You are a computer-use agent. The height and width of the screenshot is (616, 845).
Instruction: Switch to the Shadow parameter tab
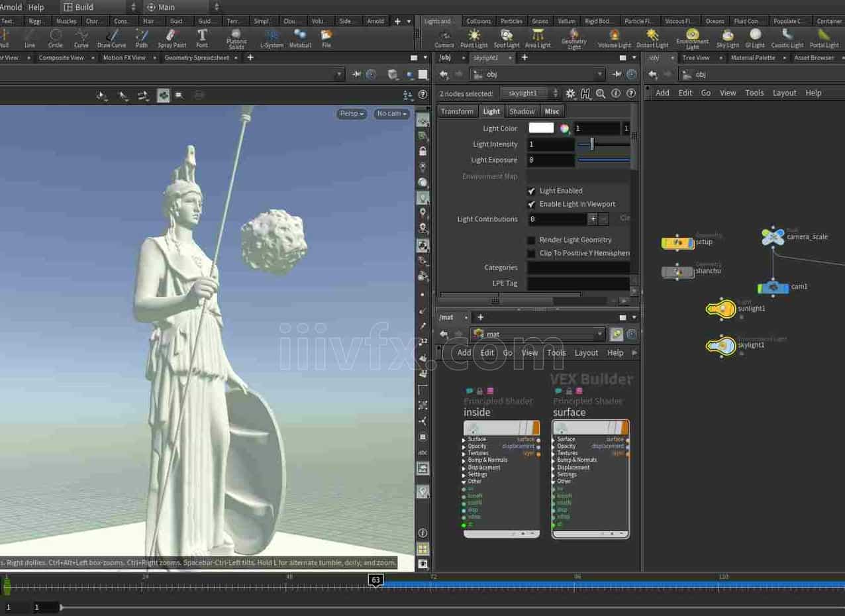coord(522,111)
